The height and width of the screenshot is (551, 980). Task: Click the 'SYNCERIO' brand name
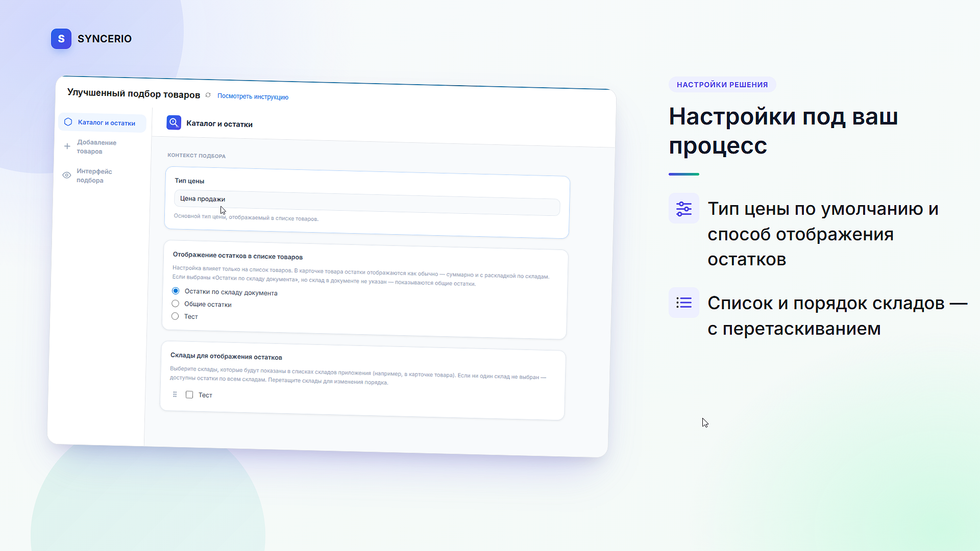tap(105, 39)
